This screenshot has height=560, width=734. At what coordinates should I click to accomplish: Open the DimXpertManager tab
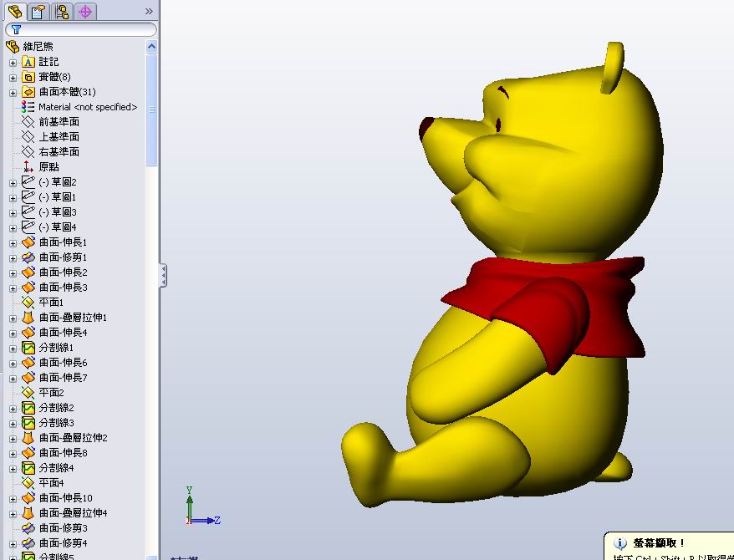pos(85,11)
